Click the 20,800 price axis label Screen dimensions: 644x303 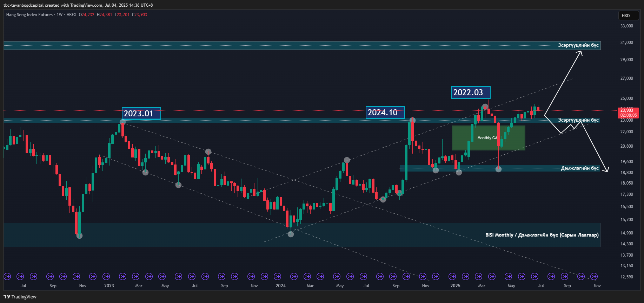click(x=627, y=146)
